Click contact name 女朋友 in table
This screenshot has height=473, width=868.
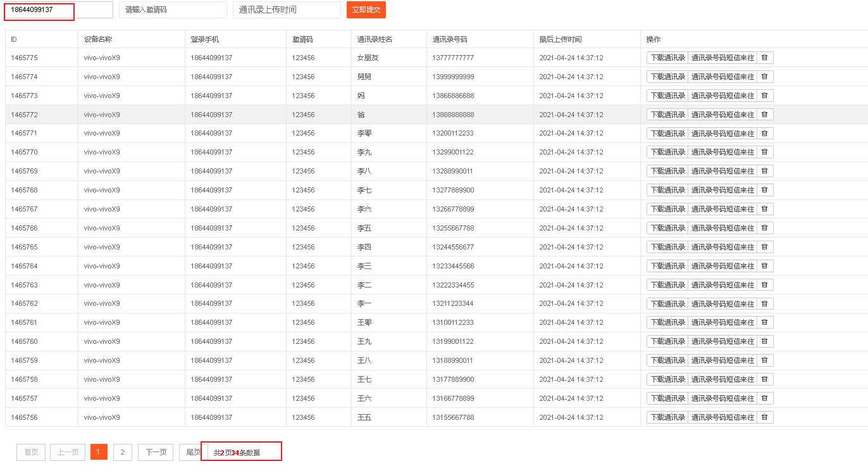point(368,58)
